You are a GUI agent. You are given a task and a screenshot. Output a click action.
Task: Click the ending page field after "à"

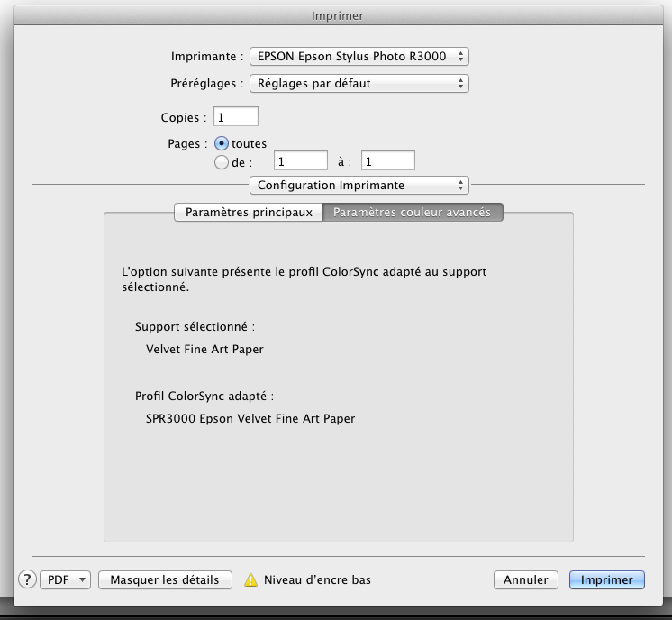tap(387, 161)
